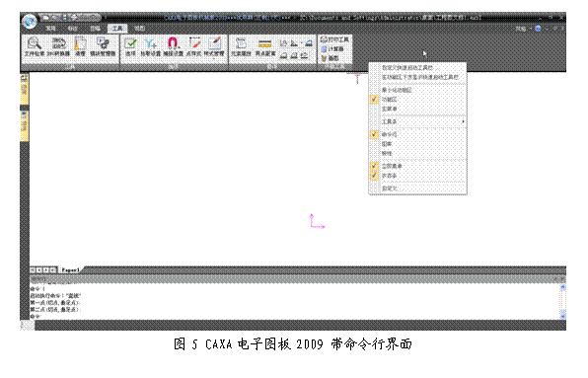Image resolution: width=588 pixels, height=378 pixels.
Task: Open the 图库 yellow vertical side tab
Action: point(24,89)
